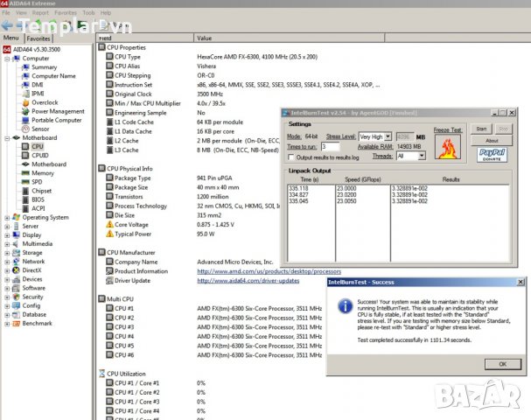Viewport: 531px width, 420px height.
Task: Click the Core Voltage warning icon
Action: click(109, 224)
